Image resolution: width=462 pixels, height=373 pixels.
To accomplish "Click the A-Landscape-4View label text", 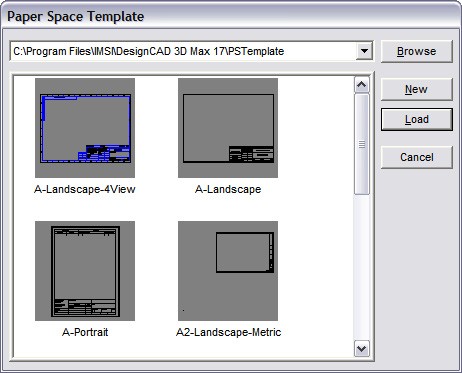I will tap(85, 189).
